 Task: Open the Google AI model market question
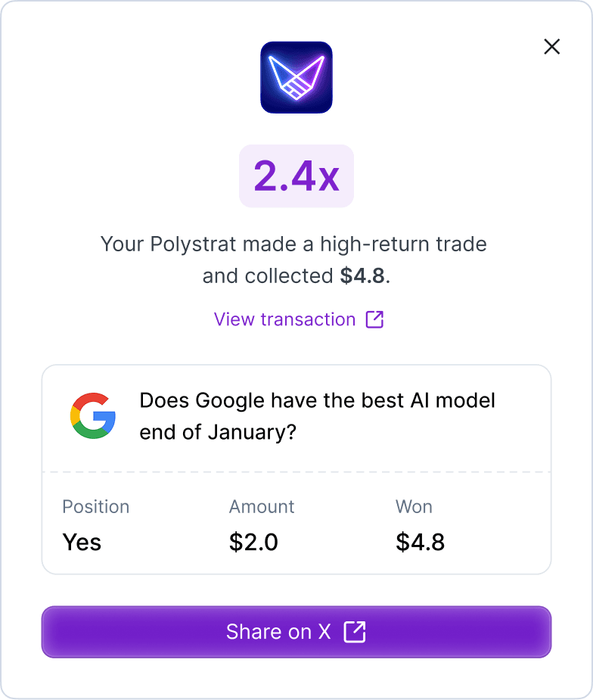(316, 415)
